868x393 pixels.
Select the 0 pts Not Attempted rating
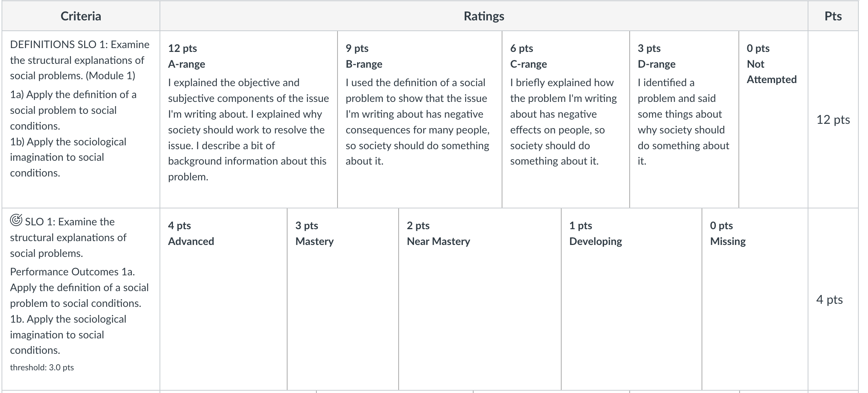pos(773,120)
